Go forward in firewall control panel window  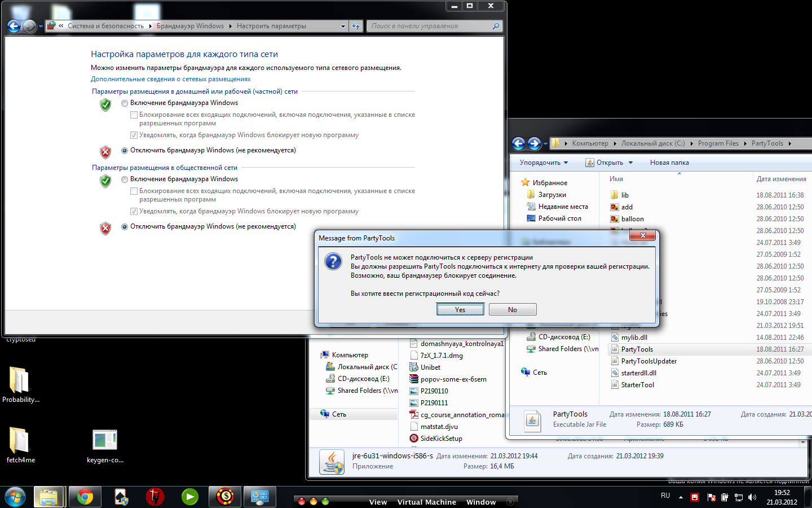(x=29, y=26)
